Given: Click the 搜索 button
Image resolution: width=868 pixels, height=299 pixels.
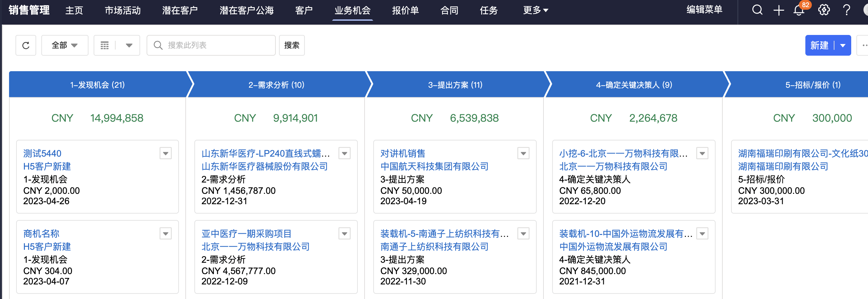Looking at the screenshot, I should pos(292,45).
